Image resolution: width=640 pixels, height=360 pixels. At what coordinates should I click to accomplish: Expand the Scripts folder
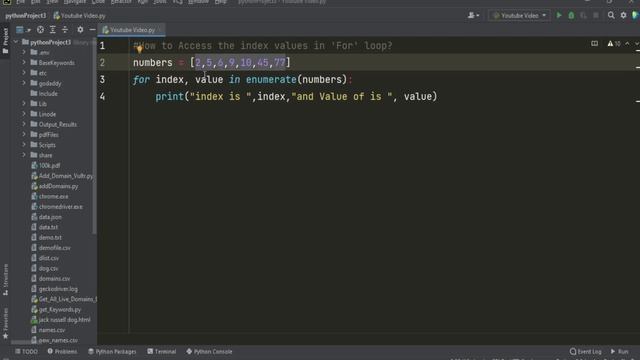24,145
